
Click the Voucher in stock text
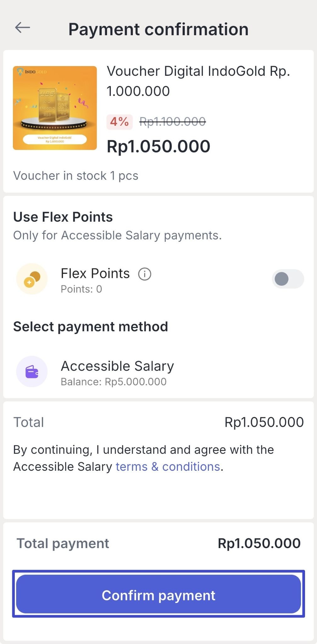coord(76,176)
